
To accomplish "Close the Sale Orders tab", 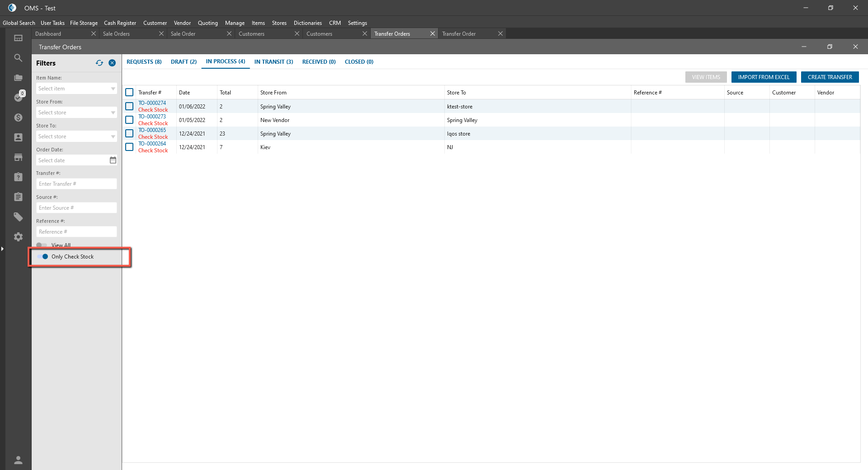I will pos(161,33).
